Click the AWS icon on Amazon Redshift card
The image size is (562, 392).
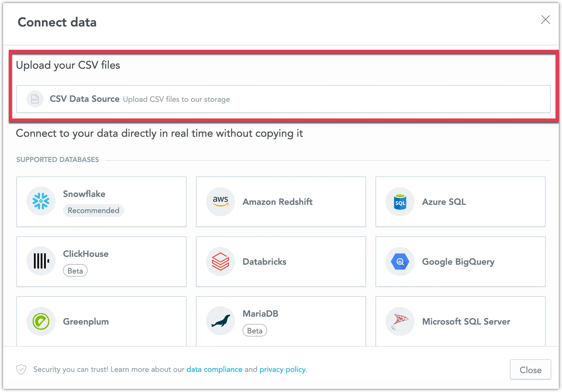pyautogui.click(x=220, y=202)
